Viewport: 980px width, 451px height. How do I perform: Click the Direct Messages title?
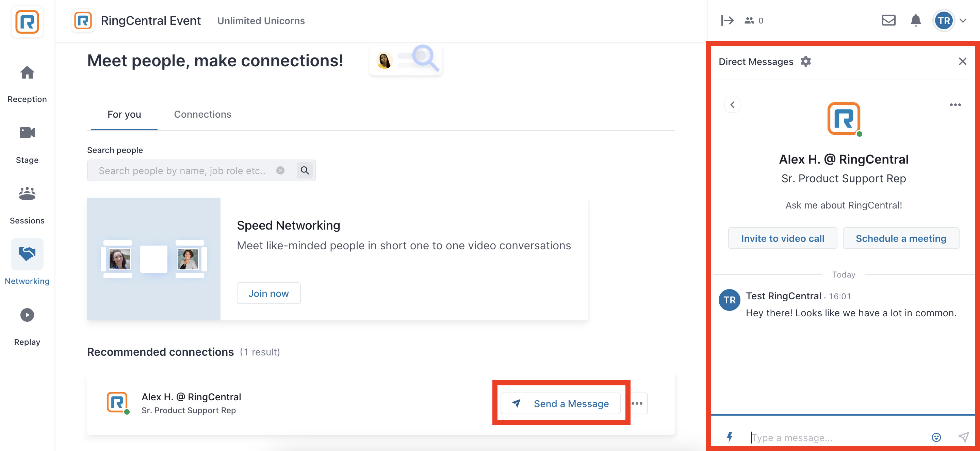755,62
